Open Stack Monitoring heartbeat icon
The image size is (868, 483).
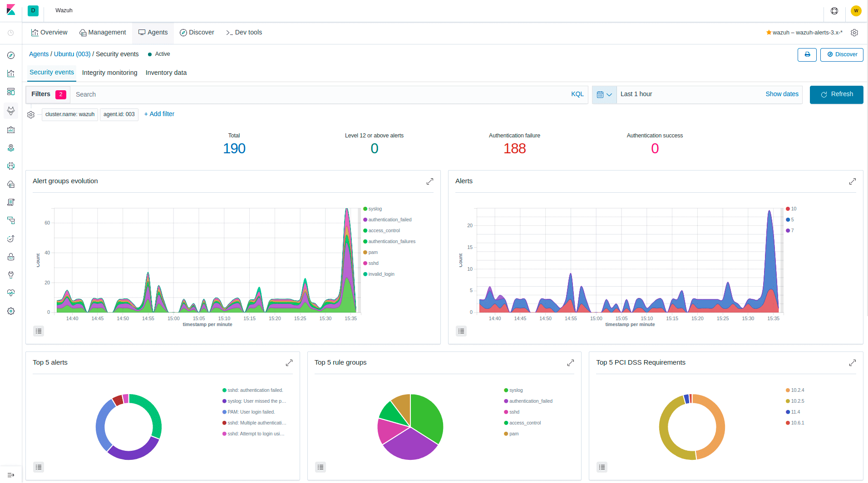[x=11, y=293]
